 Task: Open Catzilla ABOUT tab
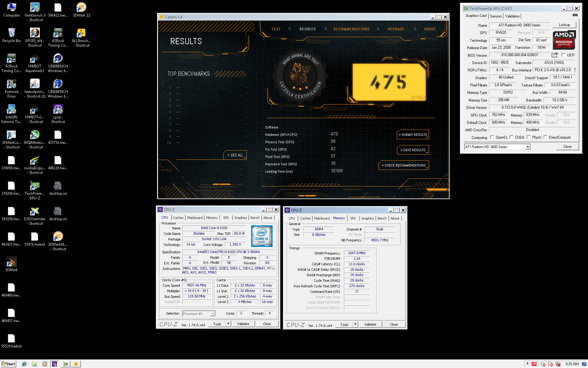tap(430, 29)
